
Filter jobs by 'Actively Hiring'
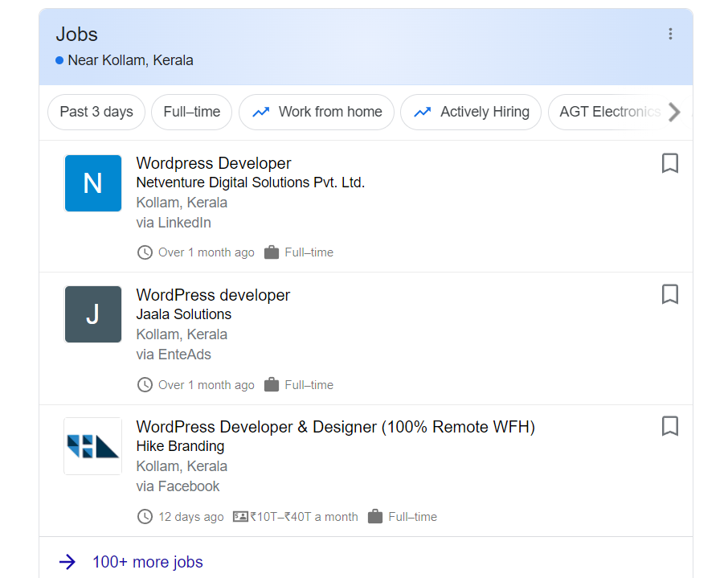tap(471, 112)
